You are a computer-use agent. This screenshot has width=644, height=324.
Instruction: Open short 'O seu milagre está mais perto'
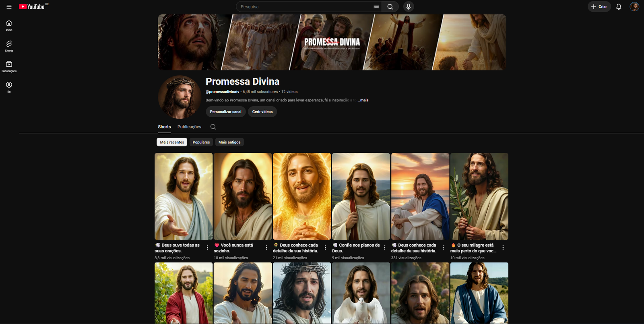tap(479, 196)
